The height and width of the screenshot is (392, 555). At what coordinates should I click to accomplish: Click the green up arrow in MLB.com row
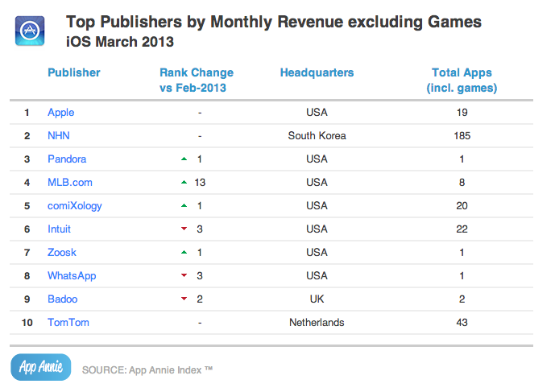coord(184,182)
